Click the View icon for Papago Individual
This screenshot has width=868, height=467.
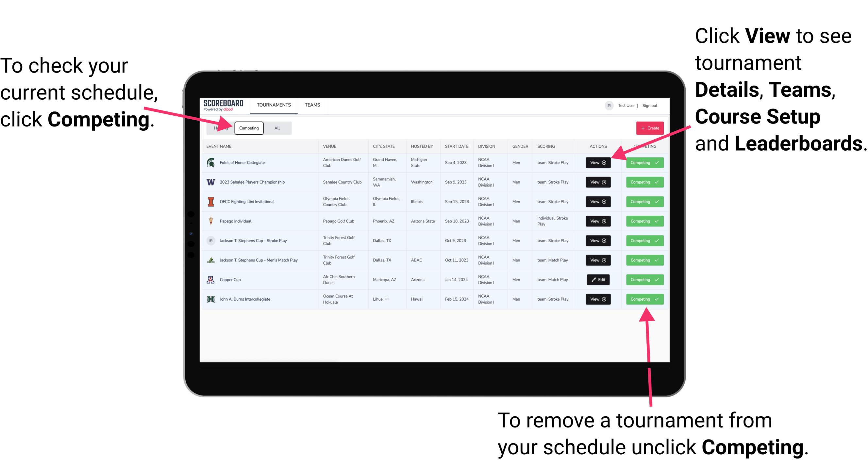tap(598, 222)
